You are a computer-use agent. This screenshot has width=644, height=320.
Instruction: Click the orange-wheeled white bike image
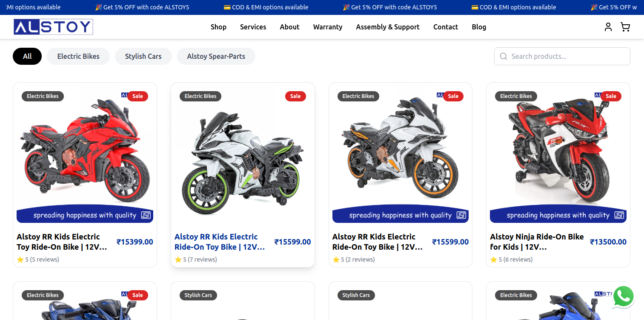400,149
